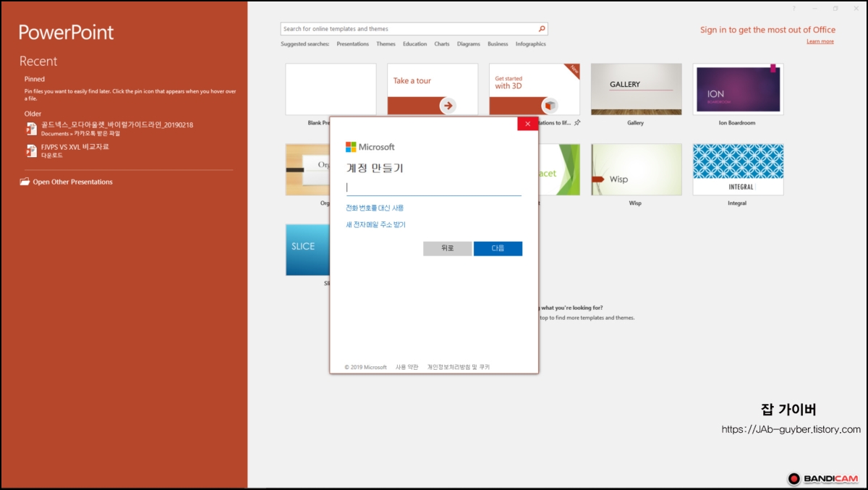Click the account email input field in dialog
The height and width of the screenshot is (490, 868).
point(434,187)
